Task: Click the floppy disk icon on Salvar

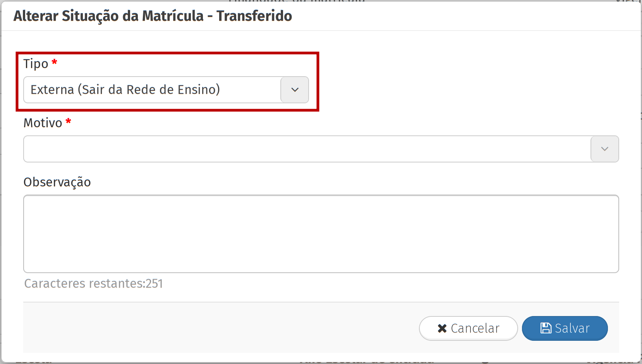Action: pyautogui.click(x=546, y=328)
